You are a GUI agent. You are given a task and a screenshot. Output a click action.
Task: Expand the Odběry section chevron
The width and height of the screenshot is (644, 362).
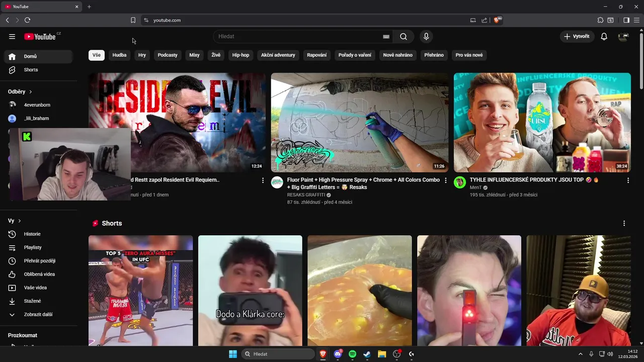30,92
